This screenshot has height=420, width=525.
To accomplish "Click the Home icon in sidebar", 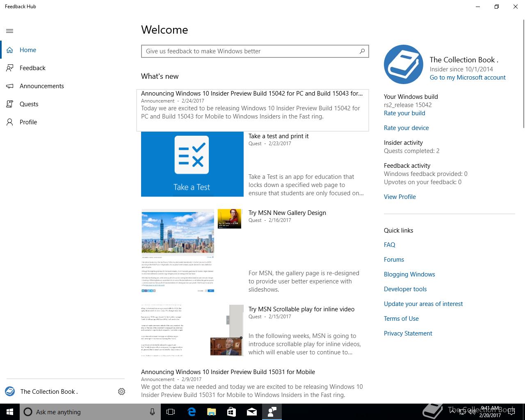I will 10,50.
